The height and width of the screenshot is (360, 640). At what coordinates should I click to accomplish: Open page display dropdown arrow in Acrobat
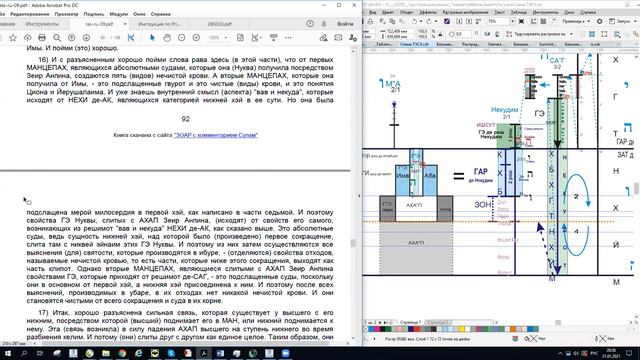click(x=260, y=38)
